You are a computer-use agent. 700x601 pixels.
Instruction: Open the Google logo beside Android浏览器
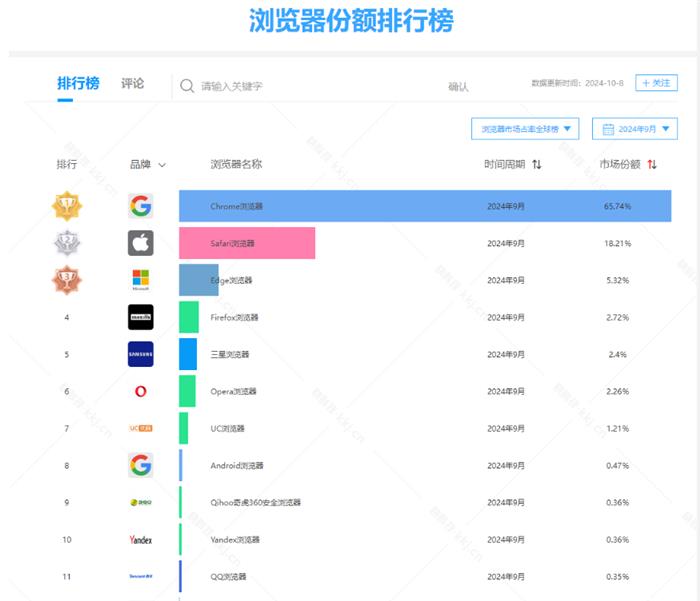click(141, 465)
